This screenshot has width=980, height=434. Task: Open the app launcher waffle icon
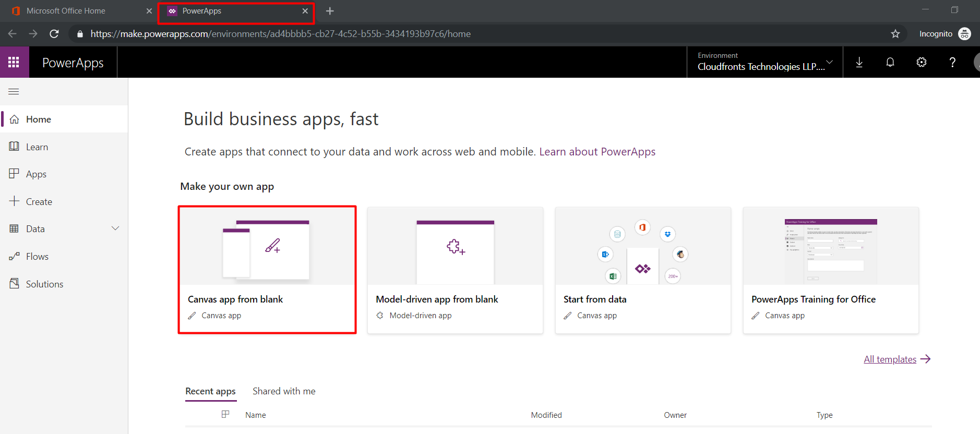14,62
